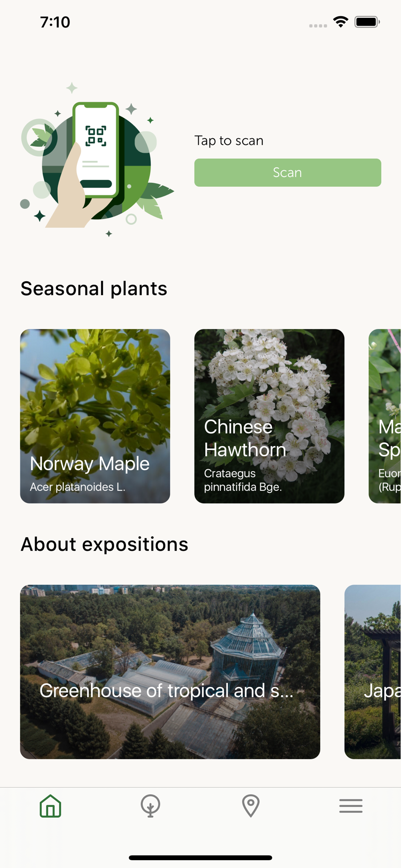The height and width of the screenshot is (868, 401).
Task: Tap the cellular signal dots
Action: [x=318, y=26]
